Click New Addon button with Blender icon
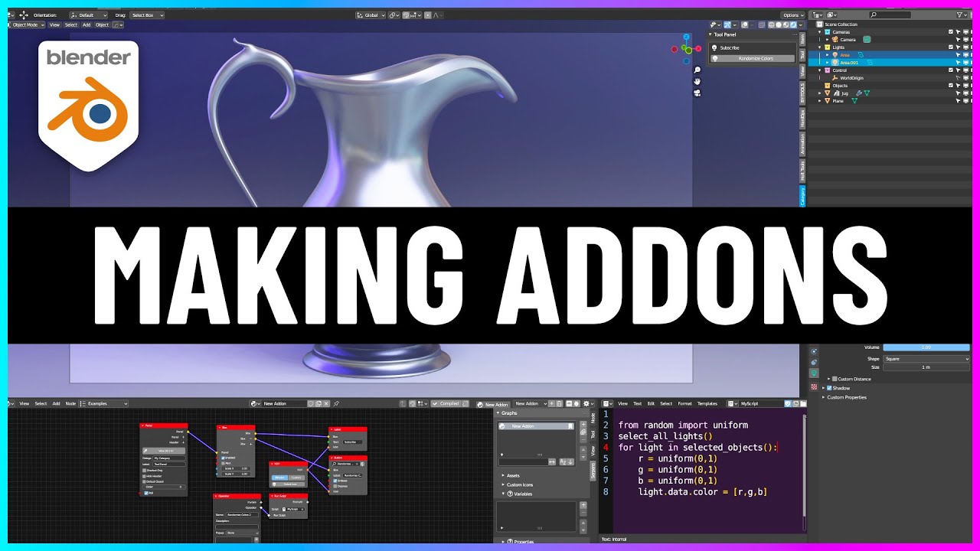The width and height of the screenshot is (980, 551). (492, 404)
